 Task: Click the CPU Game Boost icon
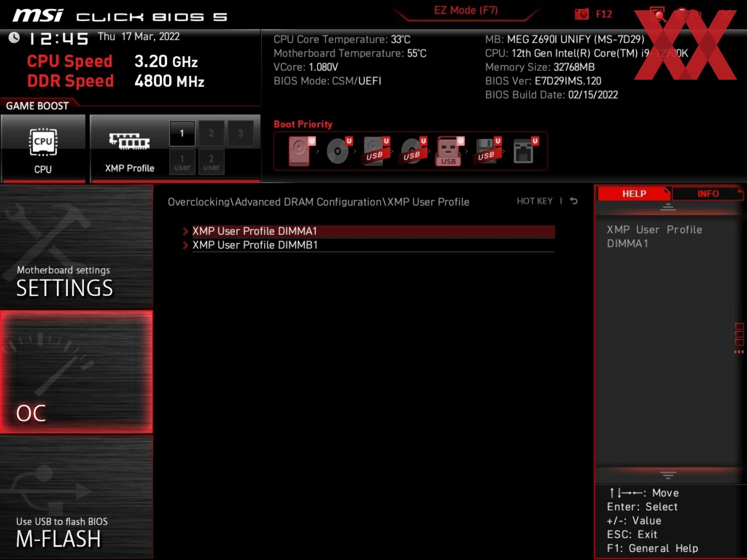[43, 142]
